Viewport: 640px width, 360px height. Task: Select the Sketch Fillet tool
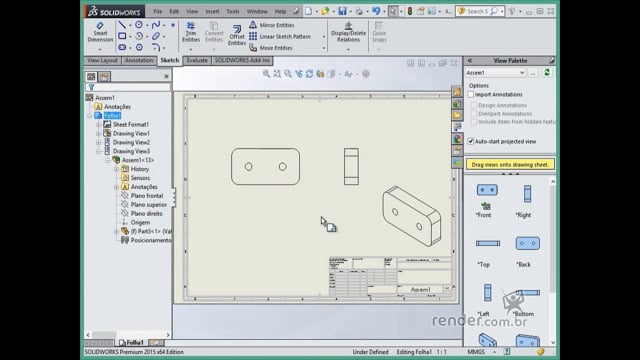point(156,47)
